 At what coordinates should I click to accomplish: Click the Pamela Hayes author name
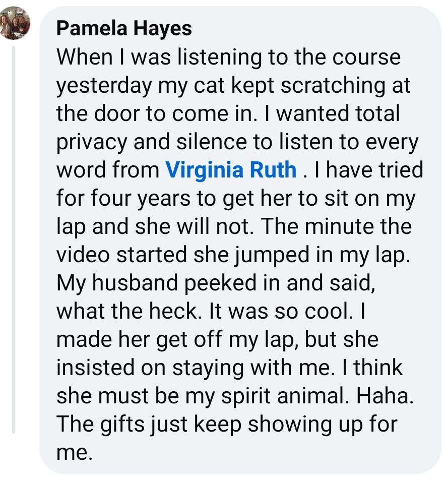pos(124,28)
